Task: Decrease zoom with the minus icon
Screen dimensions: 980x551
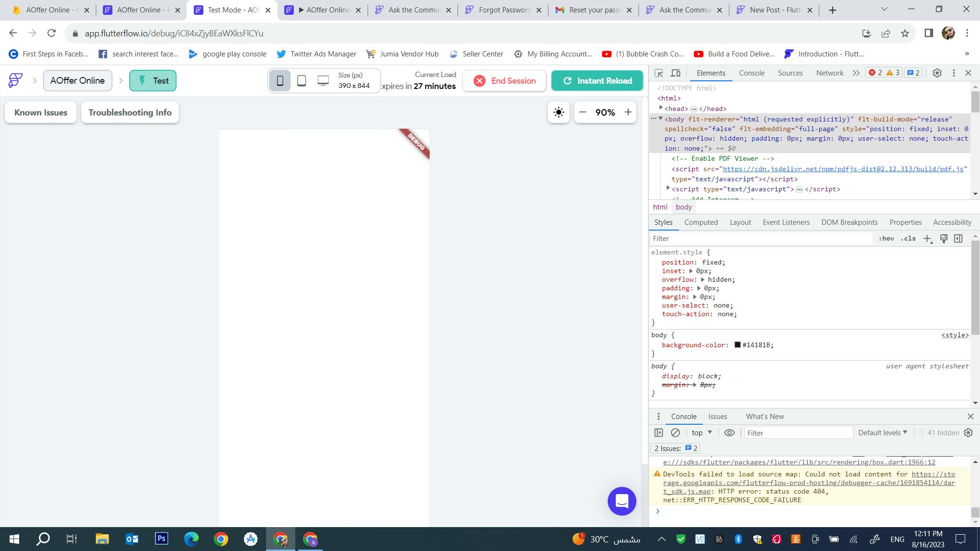Action: pos(582,112)
